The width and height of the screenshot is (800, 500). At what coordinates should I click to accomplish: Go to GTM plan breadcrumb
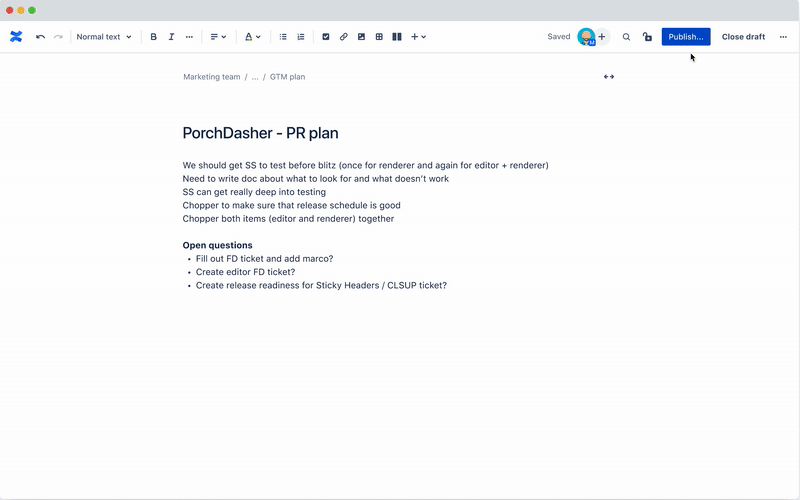287,77
